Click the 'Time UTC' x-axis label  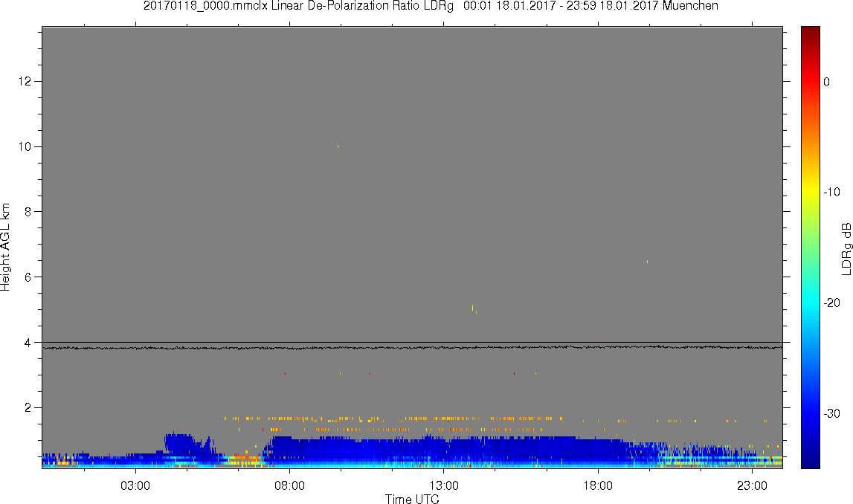click(412, 498)
